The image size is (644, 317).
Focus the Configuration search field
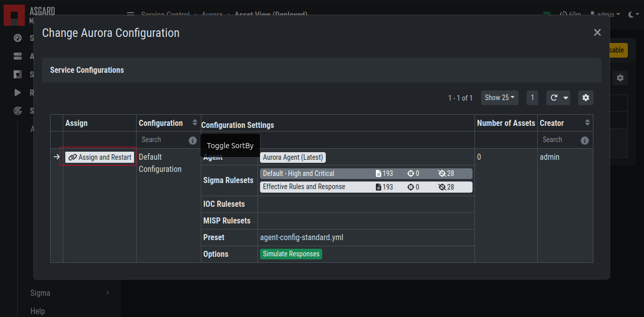coord(163,140)
